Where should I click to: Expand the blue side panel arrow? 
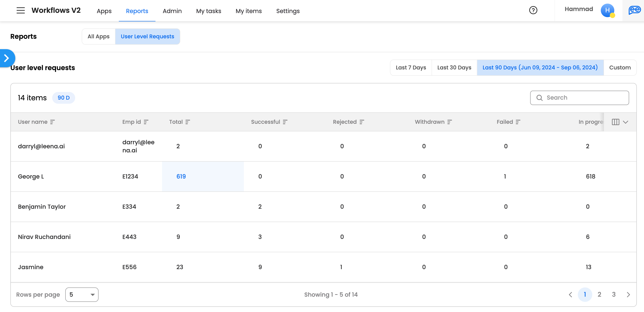[7, 58]
